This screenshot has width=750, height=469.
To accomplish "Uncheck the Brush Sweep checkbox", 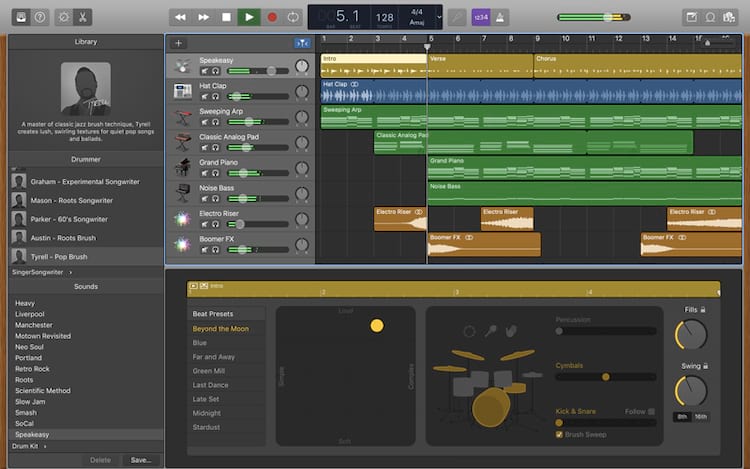I will [x=559, y=434].
